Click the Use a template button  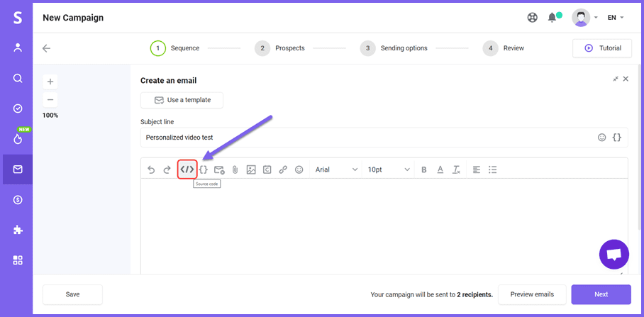pos(182,100)
